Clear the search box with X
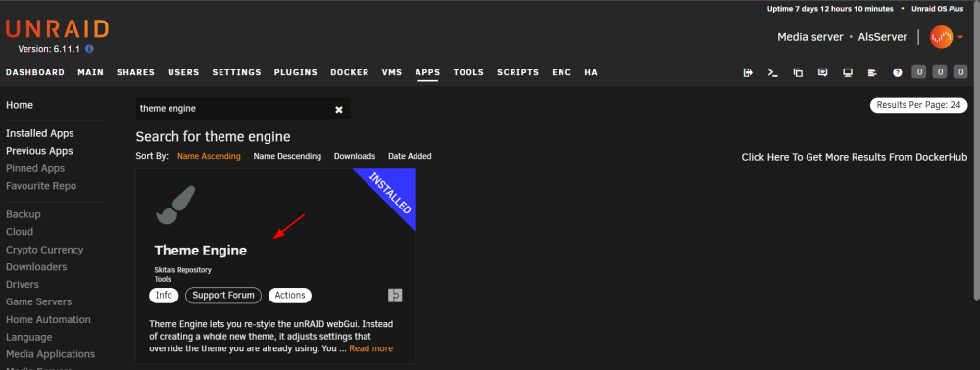Screen dimensions: 980x370 339,110
